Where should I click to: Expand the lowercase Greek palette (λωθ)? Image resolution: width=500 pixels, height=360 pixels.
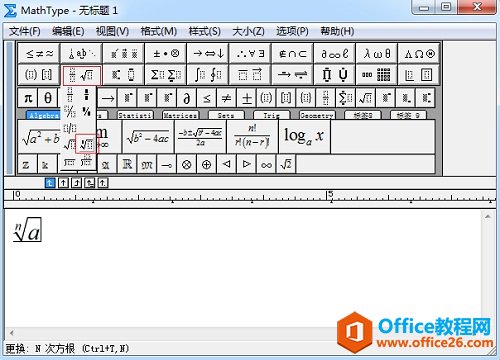coord(377,53)
